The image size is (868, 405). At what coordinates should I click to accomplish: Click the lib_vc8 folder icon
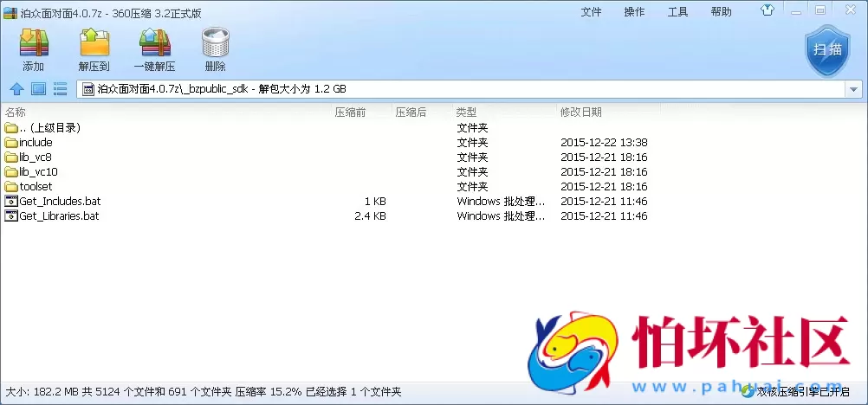[11, 157]
